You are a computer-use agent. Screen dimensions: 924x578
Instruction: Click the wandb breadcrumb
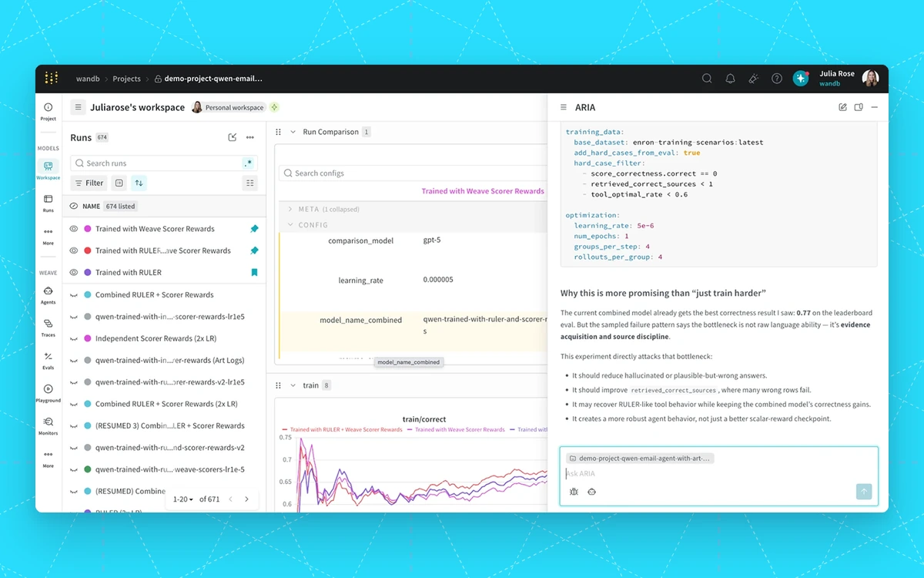click(87, 79)
